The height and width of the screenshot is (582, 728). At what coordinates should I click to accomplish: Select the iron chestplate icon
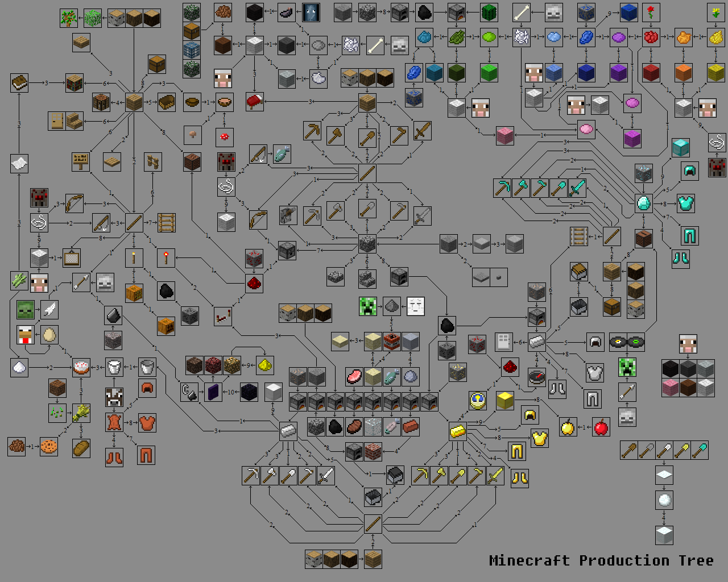pyautogui.click(x=595, y=372)
